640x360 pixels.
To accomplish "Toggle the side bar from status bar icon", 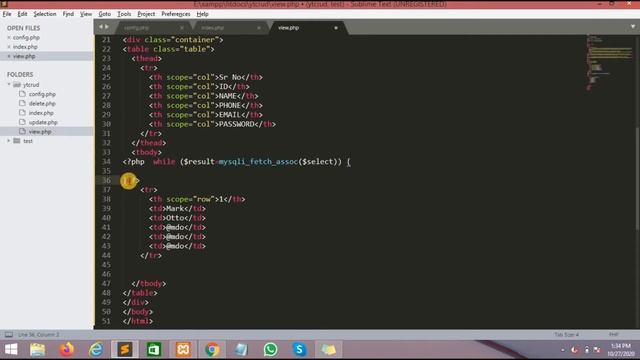I will 9,335.
